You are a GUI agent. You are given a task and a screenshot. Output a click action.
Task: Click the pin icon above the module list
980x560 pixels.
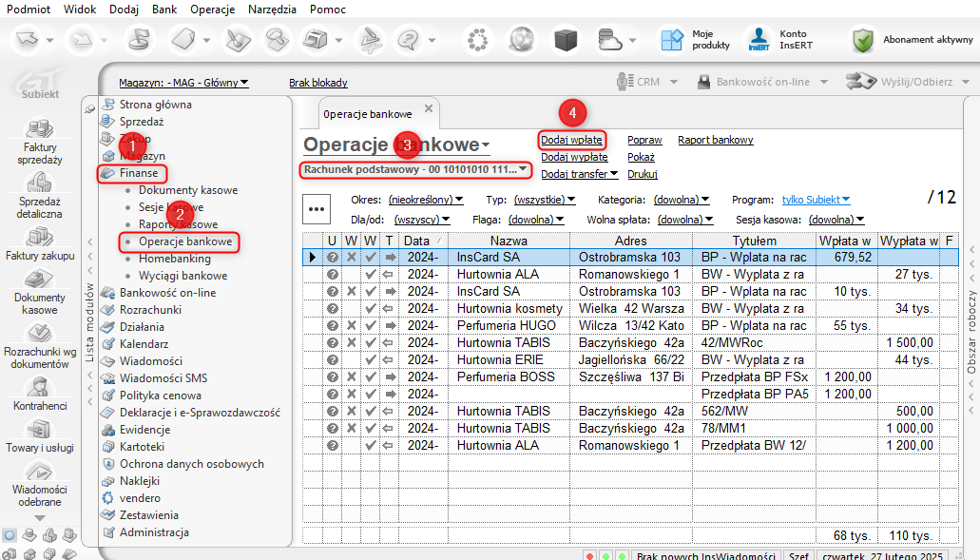(x=90, y=109)
